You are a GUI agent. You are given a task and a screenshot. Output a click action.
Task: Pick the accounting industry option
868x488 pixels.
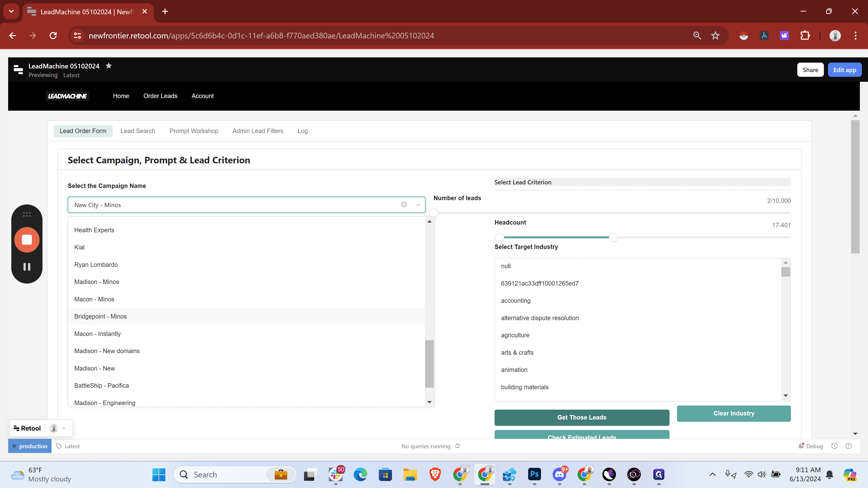tap(637, 300)
